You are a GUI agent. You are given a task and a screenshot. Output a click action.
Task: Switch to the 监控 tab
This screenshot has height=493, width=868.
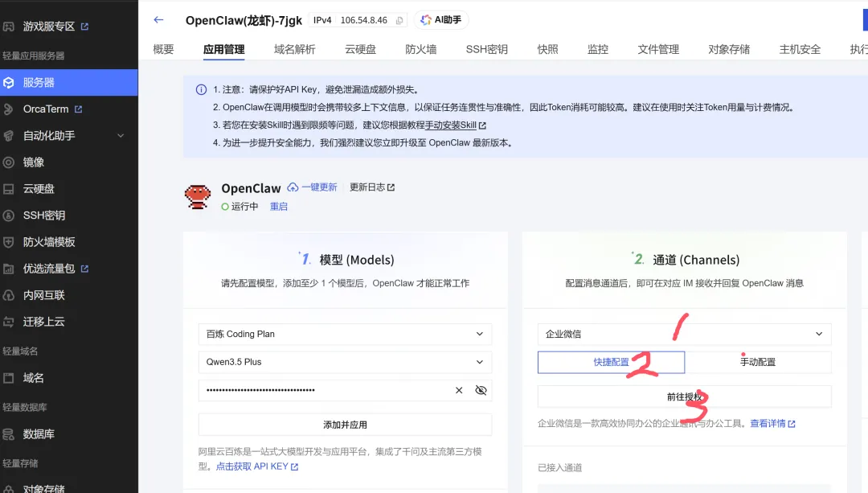598,49
